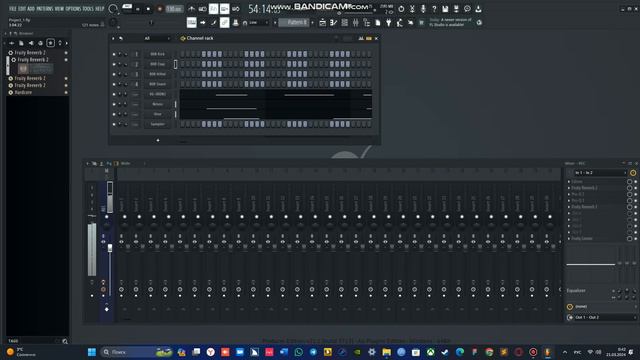
Task: Select Hardcore in the browser
Action: pos(23,93)
